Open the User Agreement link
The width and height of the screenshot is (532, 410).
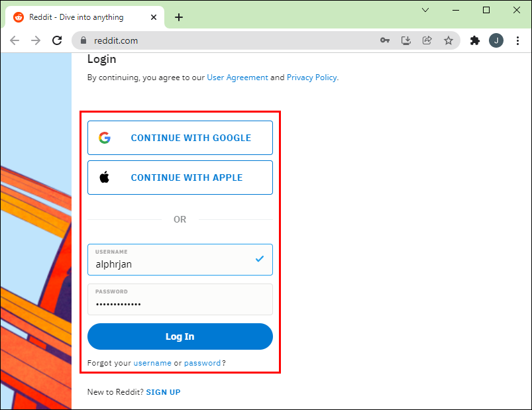pos(237,77)
